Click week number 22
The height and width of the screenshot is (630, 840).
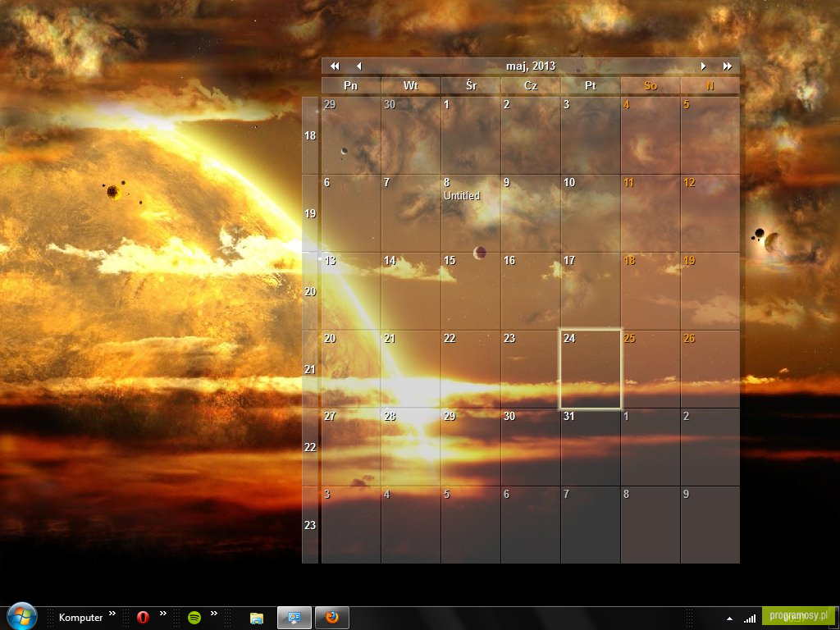point(310,447)
